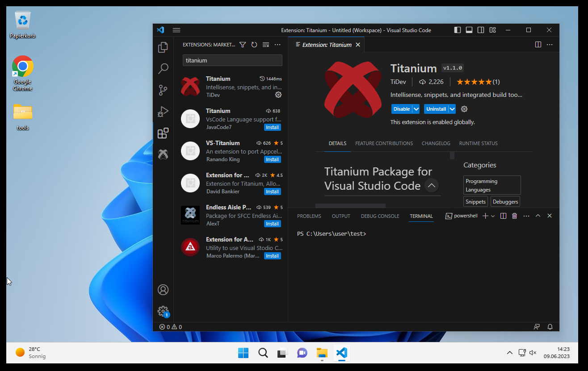Open Disable button dropdown arrow
Screen dimensions: 588x371
tap(416, 109)
